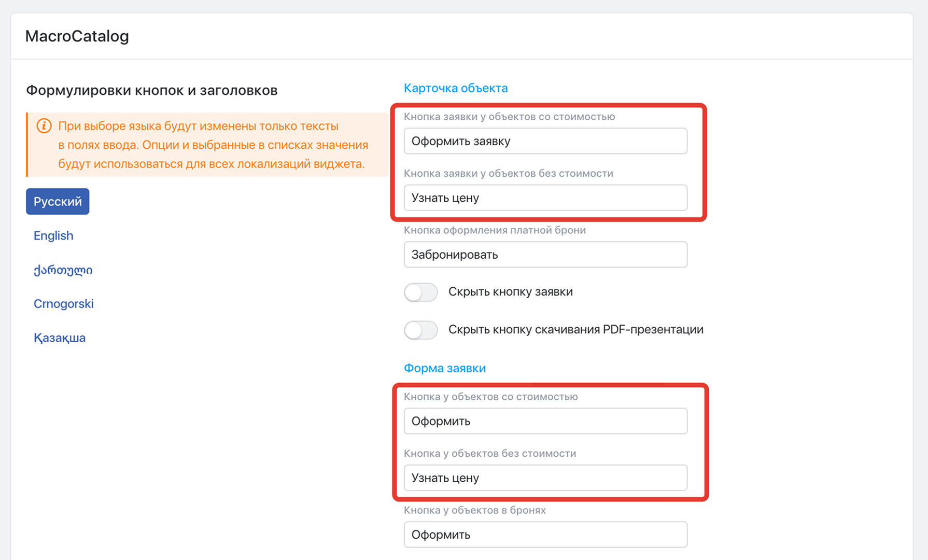
Task: Select the Қазақша language tab
Action: click(x=60, y=338)
